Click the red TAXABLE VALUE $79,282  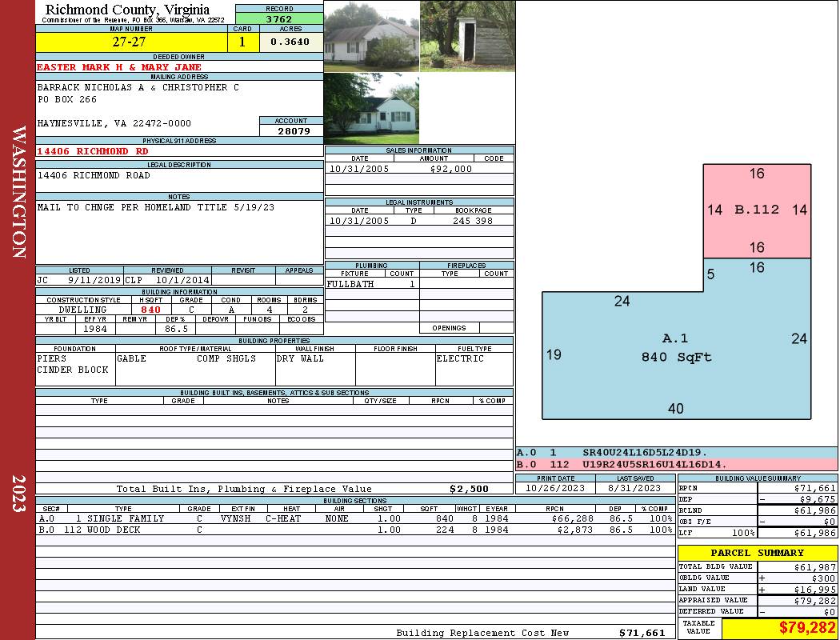tap(806, 628)
